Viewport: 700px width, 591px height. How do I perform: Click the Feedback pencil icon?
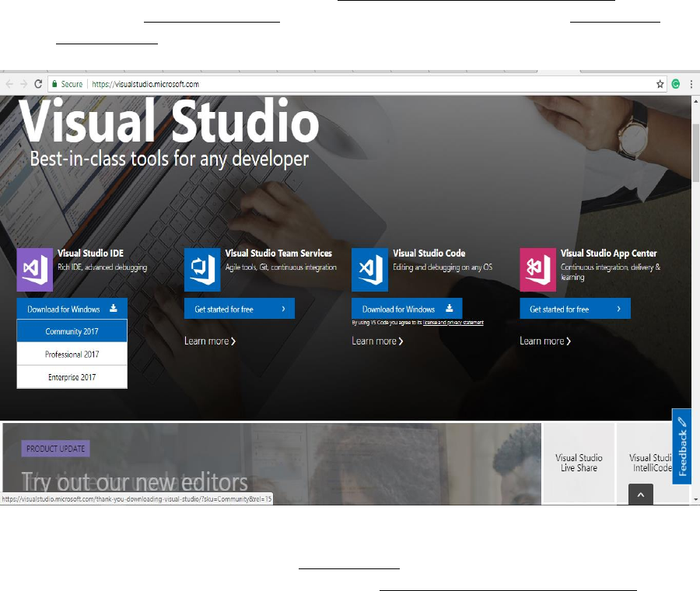point(681,421)
